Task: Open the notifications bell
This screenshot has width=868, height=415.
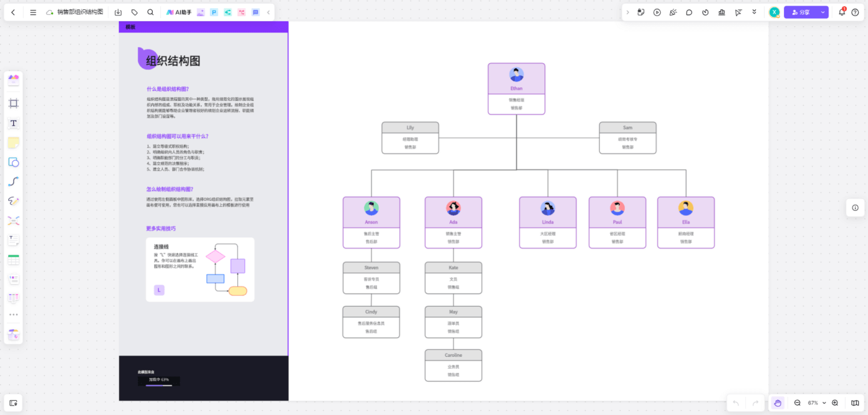Action: [x=842, y=13]
